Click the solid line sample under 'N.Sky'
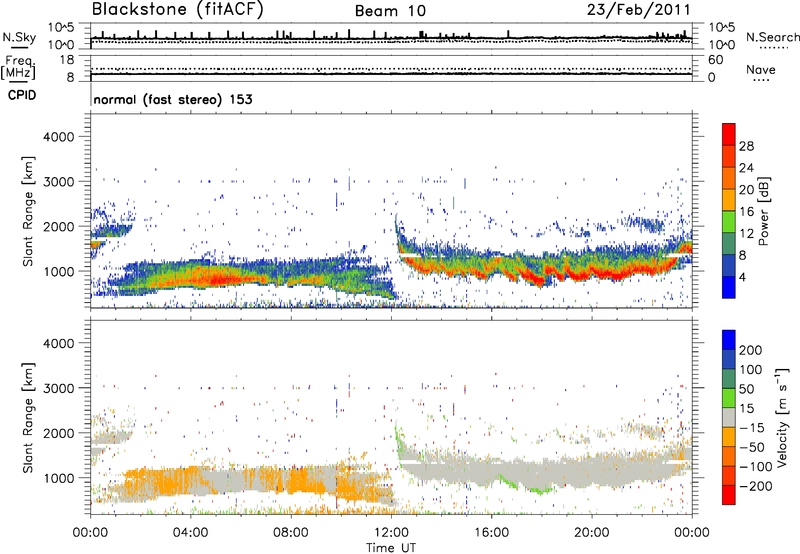The image size is (800, 554). 19,47
